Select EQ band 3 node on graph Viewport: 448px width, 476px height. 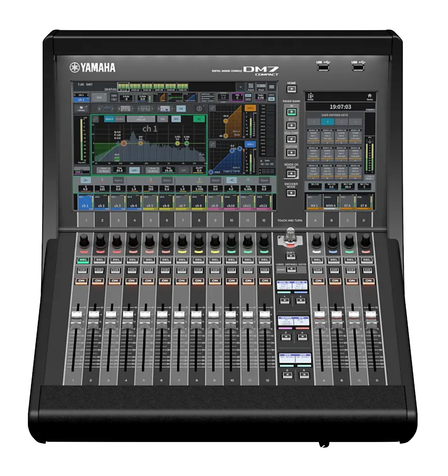(x=178, y=143)
